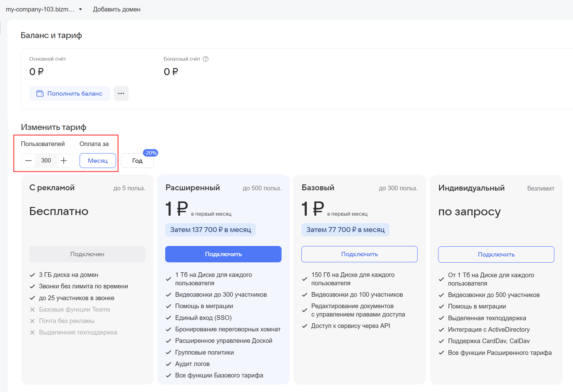Image resolution: width=573 pixels, height=392 pixels.
Task: Connect the Базовый tariff plan
Action: point(359,254)
